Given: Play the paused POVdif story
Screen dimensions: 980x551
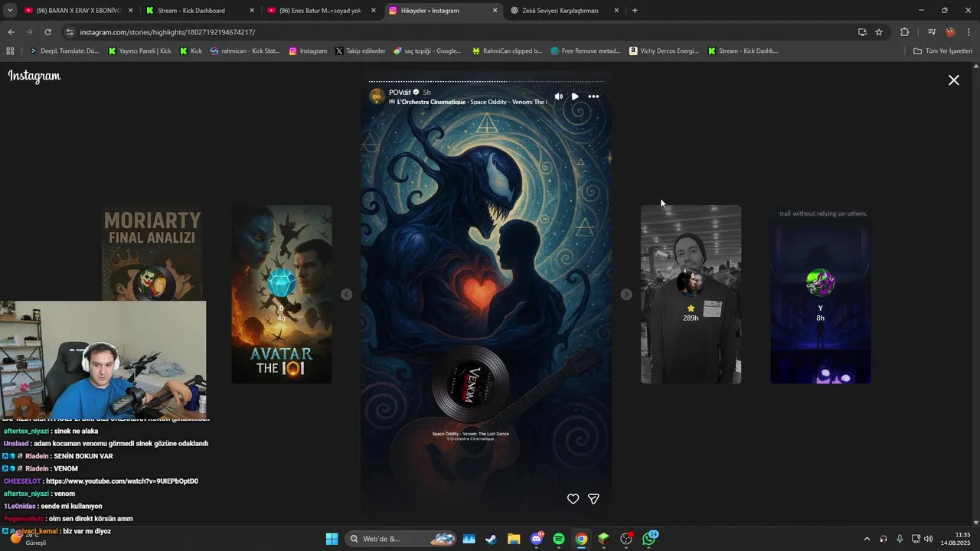Looking at the screenshot, I should (x=575, y=96).
